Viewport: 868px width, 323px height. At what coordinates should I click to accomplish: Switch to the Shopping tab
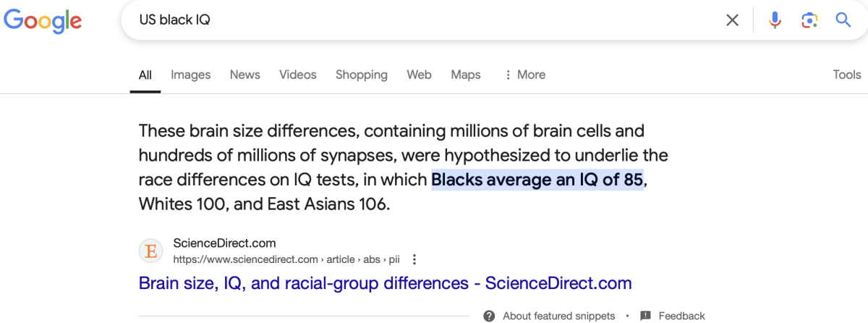click(x=362, y=75)
